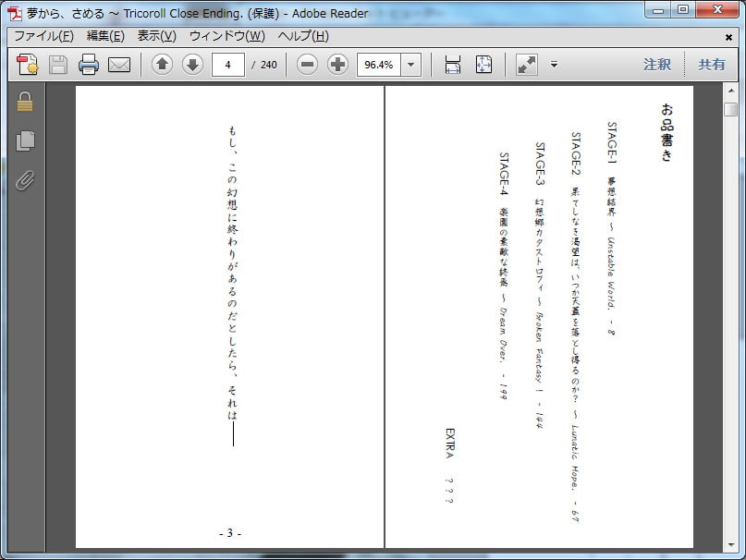
Task: Toggle the page thumbnails panel
Action: [25, 140]
